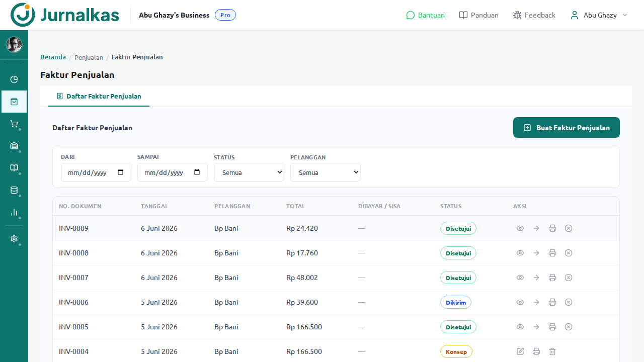Click the settings gear in sidebar

coord(14,239)
